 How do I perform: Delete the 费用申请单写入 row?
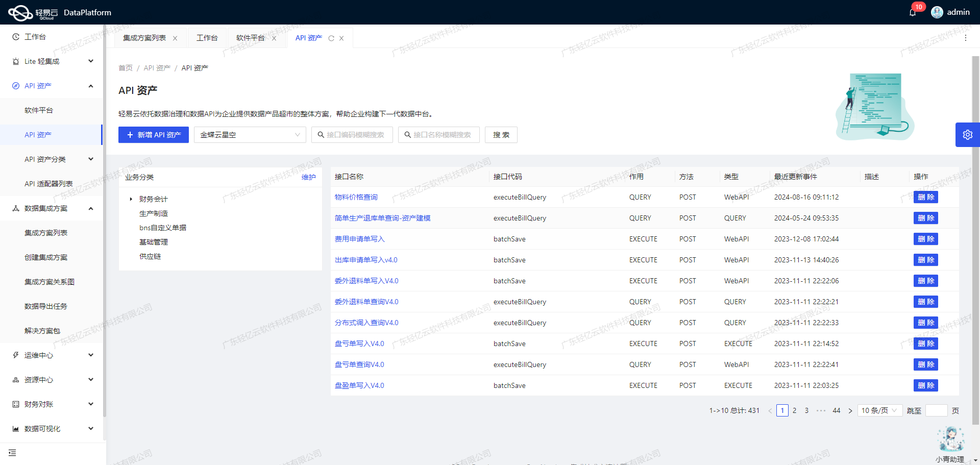tap(926, 239)
